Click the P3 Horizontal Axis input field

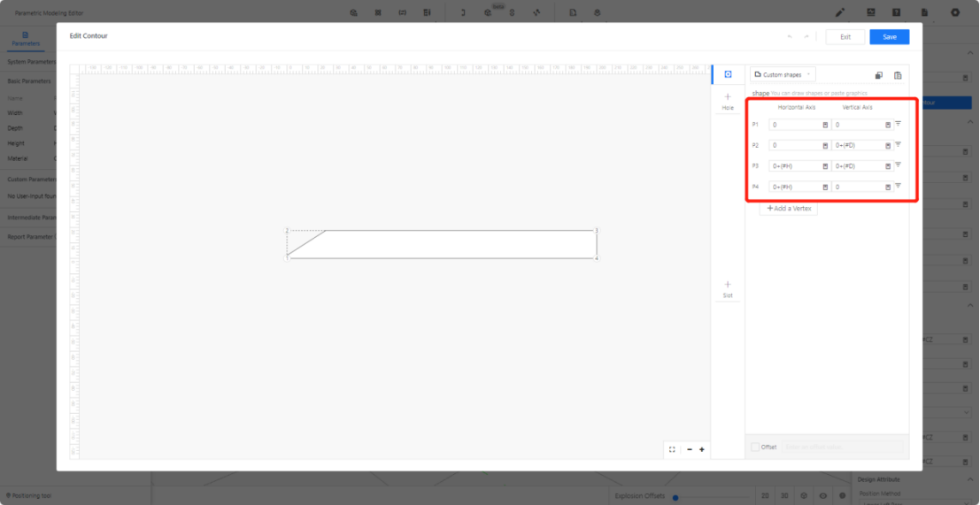[799, 166]
